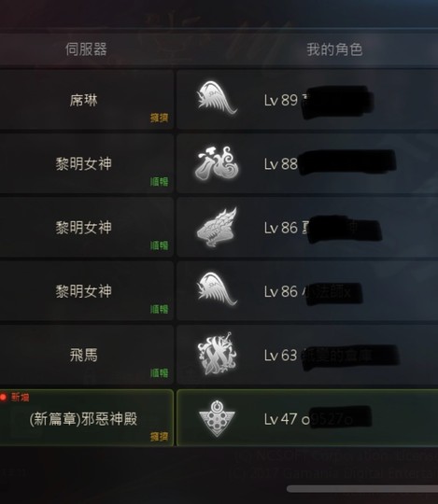Screen dimensions: 438x504
Task: Select the swirling cloud class icon beside Lv 88
Action: click(217, 162)
